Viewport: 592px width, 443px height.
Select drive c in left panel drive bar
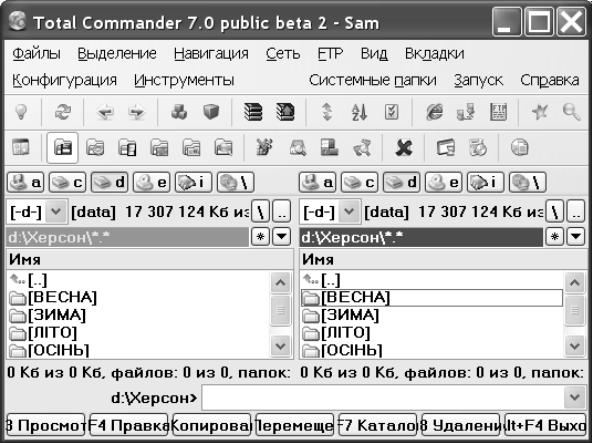(x=68, y=183)
